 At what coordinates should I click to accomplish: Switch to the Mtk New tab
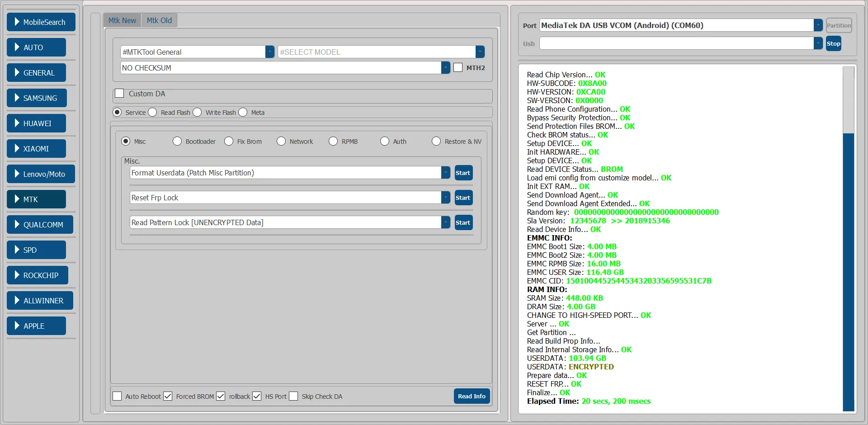click(122, 20)
